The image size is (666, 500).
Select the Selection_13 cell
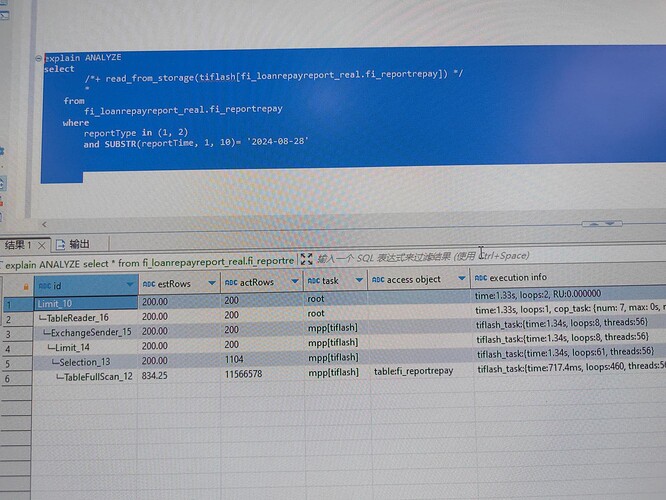[84, 361]
